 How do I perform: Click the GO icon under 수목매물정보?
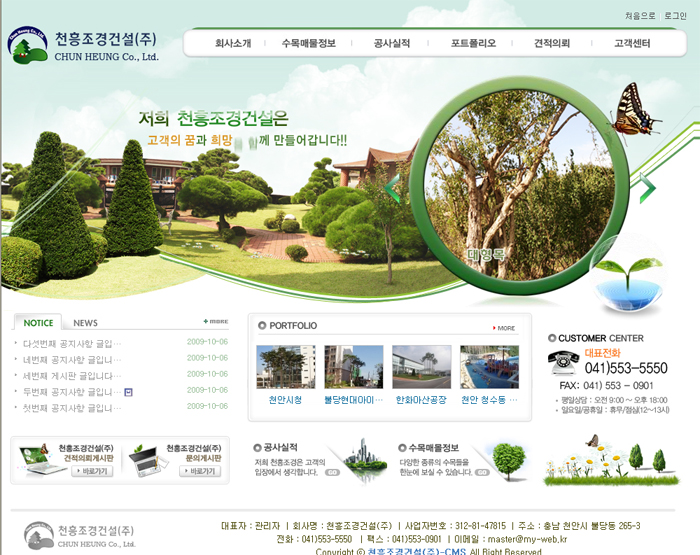click(482, 472)
